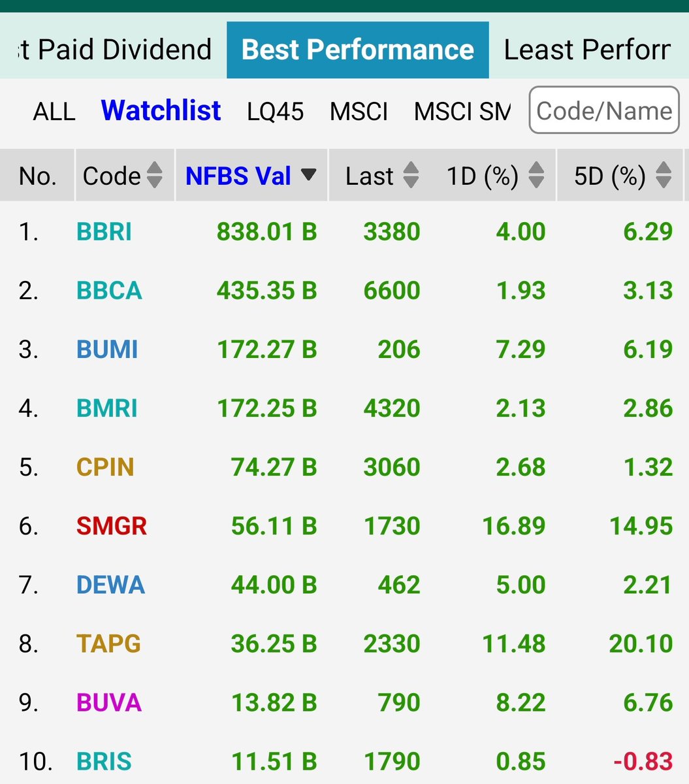
Task: Open BBRI stock code
Action: 104,232
